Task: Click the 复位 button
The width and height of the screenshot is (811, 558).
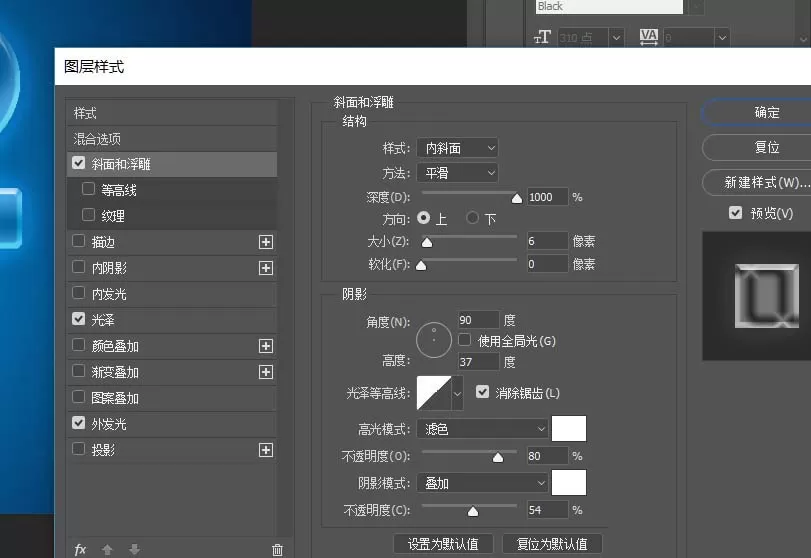Action: [x=757, y=147]
